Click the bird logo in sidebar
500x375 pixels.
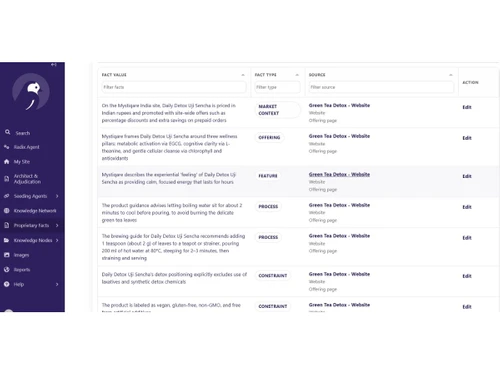pos(31,92)
